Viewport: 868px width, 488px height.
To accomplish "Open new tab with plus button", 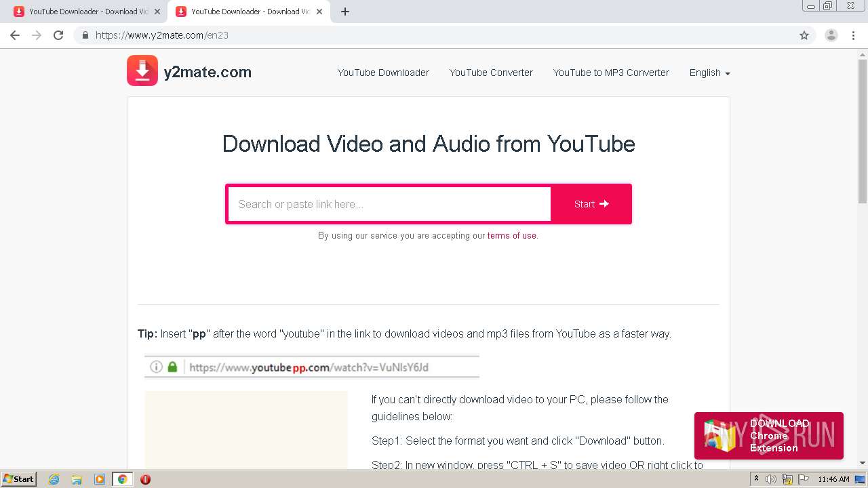I will click(x=345, y=12).
